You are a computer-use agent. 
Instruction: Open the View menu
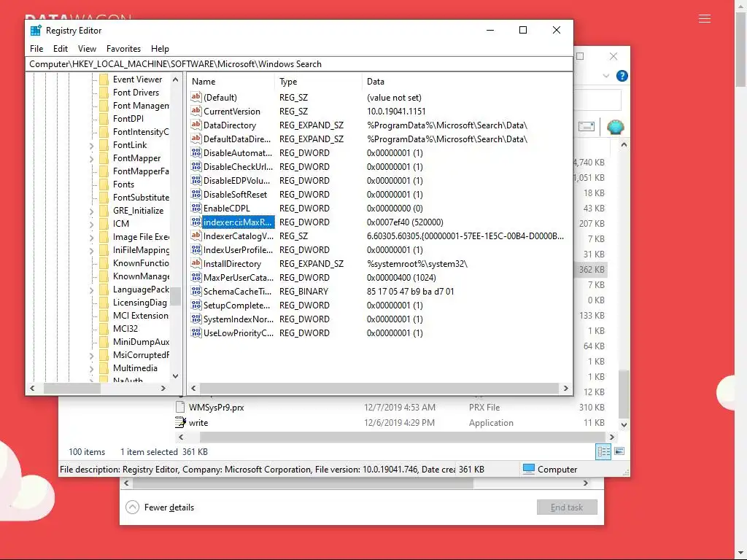coord(88,49)
